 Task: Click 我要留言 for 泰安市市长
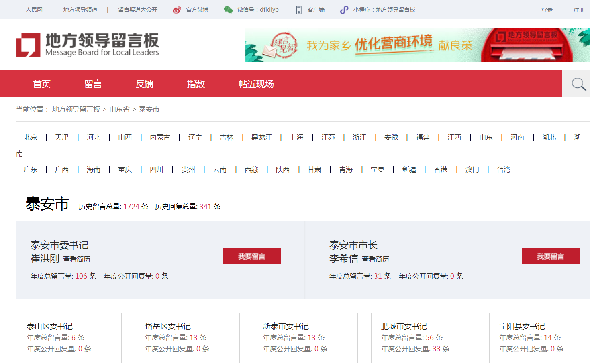pyautogui.click(x=551, y=256)
